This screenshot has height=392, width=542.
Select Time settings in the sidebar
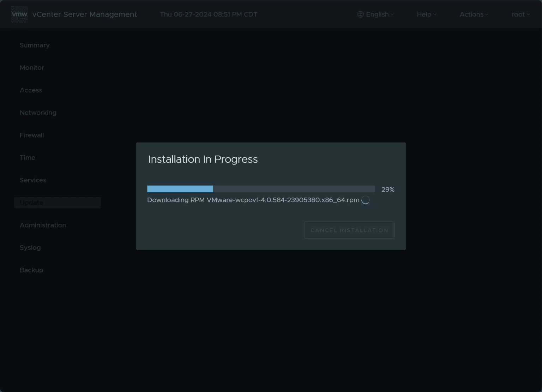(x=27, y=157)
